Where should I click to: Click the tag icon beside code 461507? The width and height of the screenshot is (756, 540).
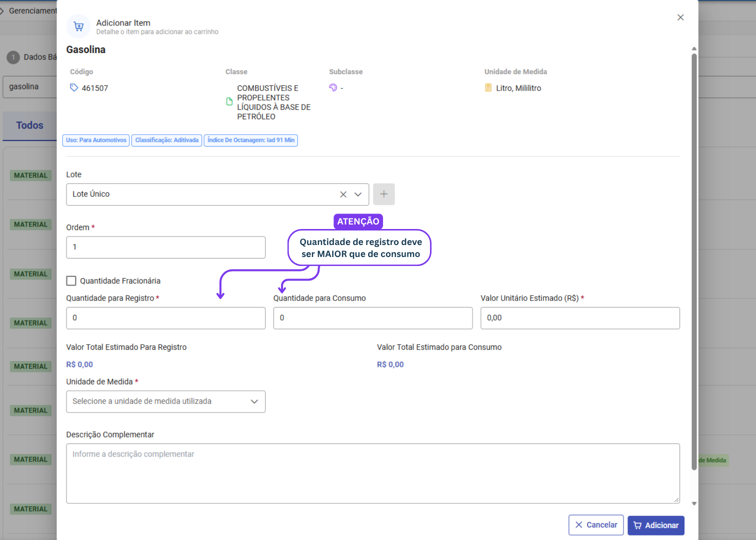point(74,88)
